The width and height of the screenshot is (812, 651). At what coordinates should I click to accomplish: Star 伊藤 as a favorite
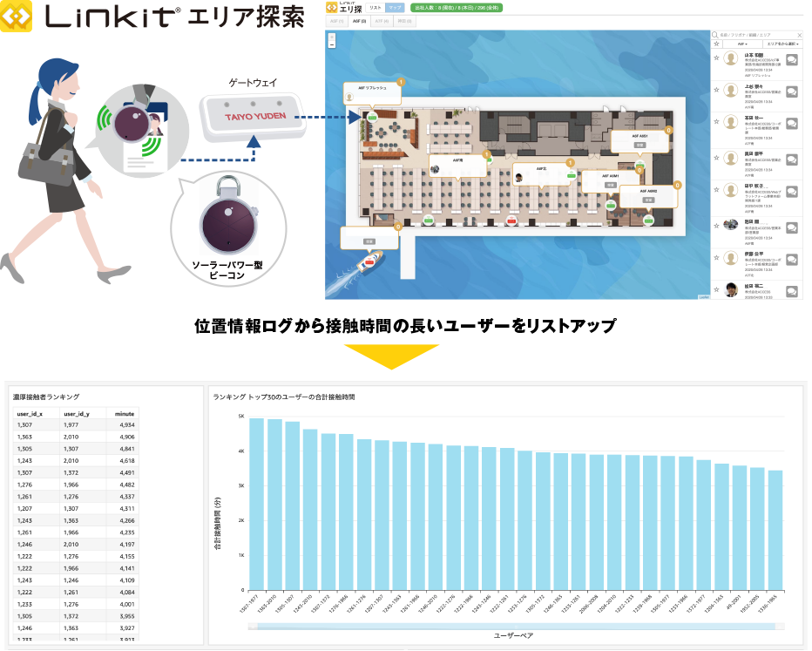coord(717,257)
